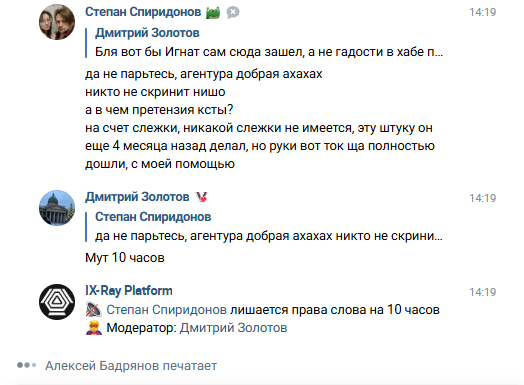
Task: Open Степан Спиридонов's profile avatar
Action: coord(57,22)
